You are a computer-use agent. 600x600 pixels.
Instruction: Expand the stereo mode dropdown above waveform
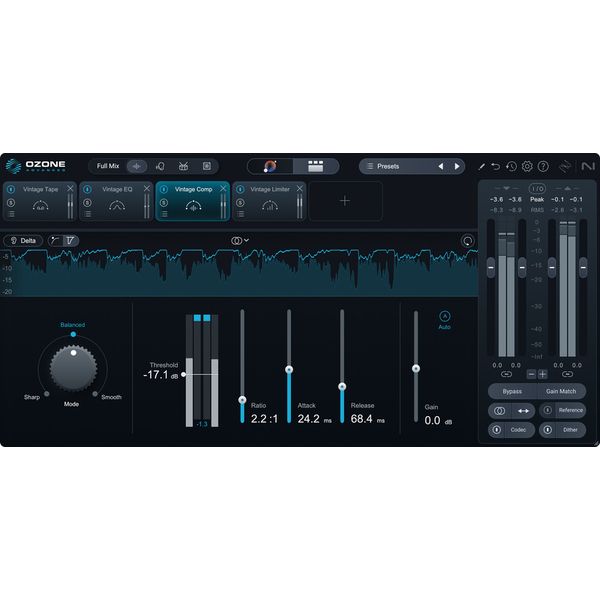pos(240,240)
